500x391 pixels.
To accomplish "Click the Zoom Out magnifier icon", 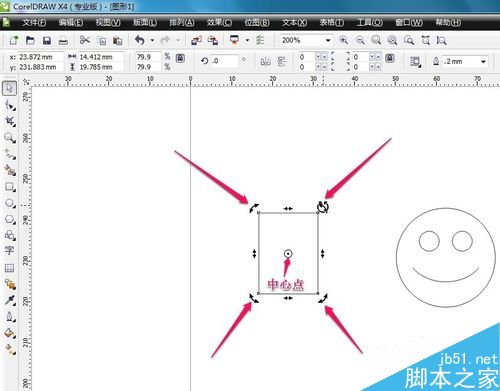I will (360, 40).
